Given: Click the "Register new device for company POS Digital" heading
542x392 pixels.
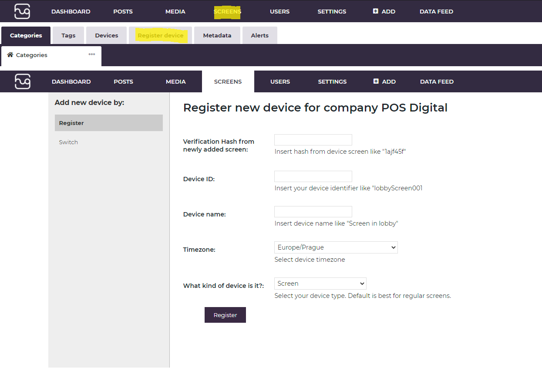Looking at the screenshot, I should [315, 108].
